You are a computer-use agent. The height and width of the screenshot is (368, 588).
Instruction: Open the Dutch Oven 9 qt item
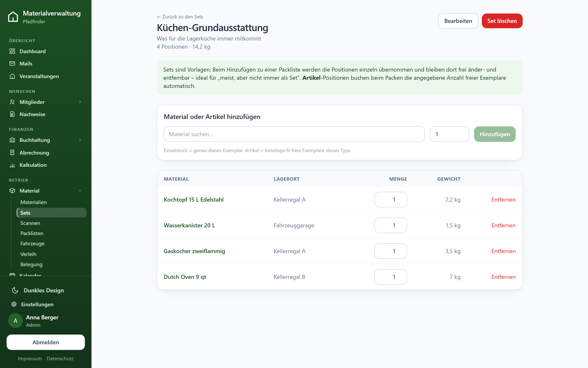[185, 277]
